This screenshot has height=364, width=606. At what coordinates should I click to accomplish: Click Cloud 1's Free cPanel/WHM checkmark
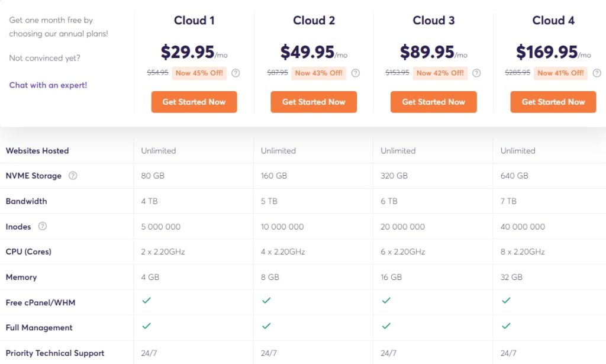pyautogui.click(x=147, y=302)
